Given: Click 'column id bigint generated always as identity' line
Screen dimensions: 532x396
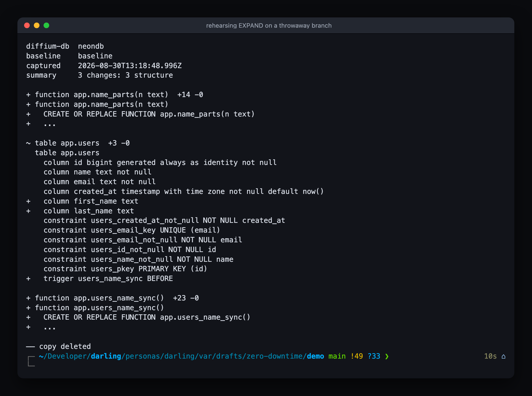Looking at the screenshot, I should tap(160, 163).
